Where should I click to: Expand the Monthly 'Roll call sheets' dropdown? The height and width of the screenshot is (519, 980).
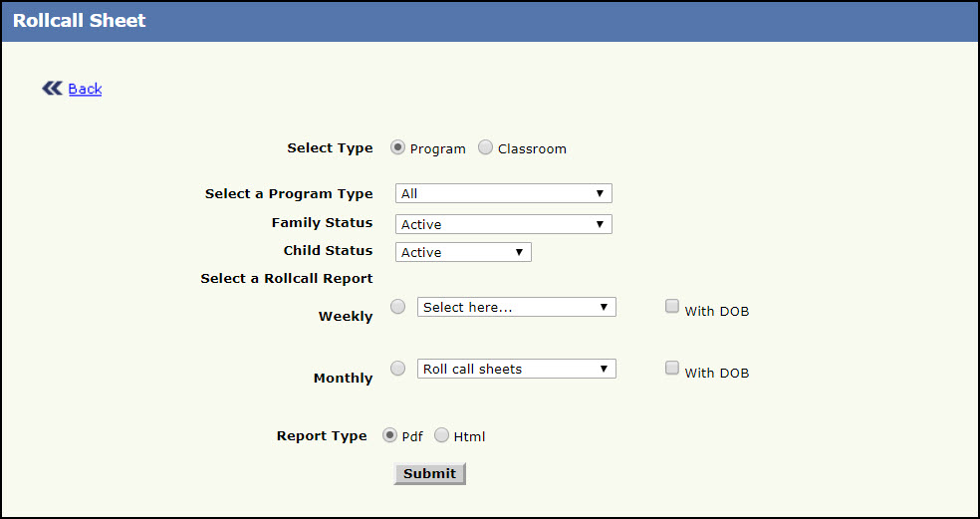tap(516, 369)
